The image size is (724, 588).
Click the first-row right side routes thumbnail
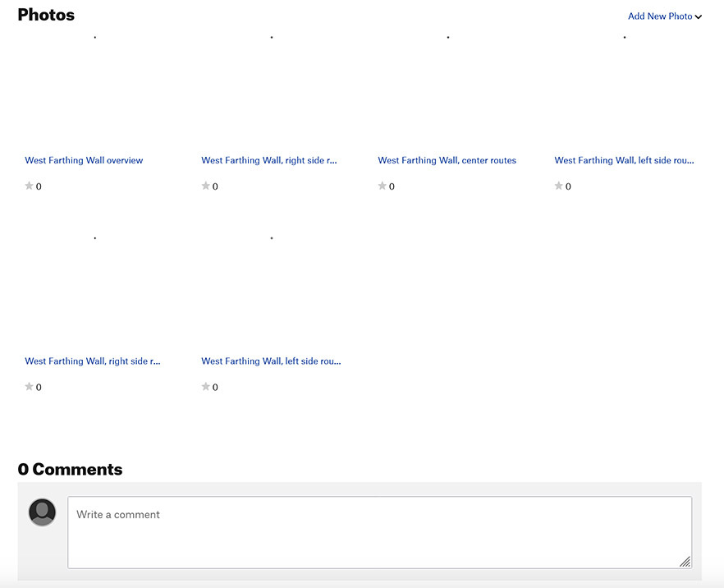pos(272,90)
